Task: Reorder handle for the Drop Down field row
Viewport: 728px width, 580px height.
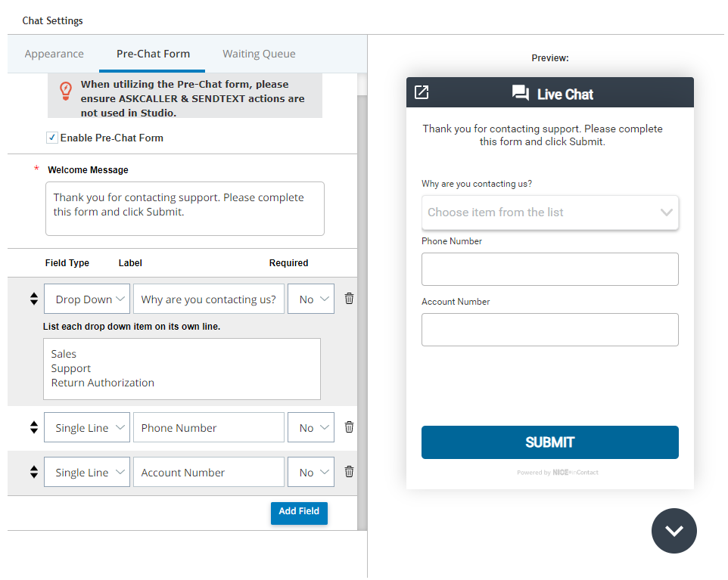Action: [34, 299]
